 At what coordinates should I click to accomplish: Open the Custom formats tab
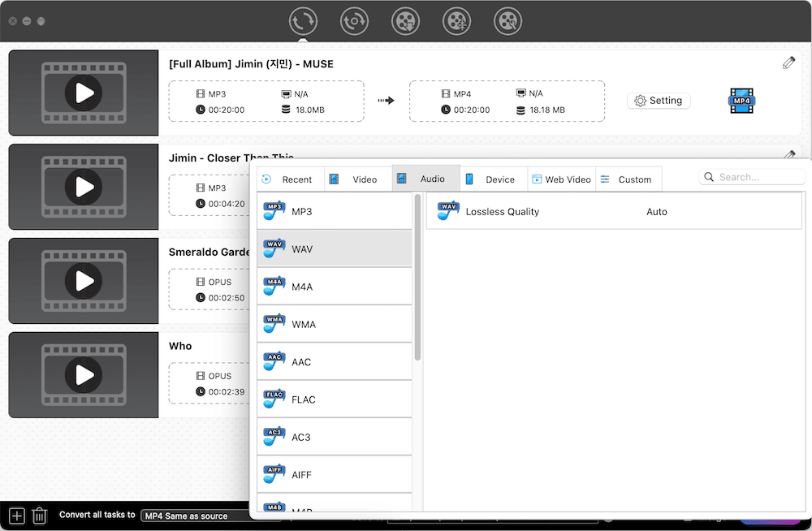pos(628,179)
